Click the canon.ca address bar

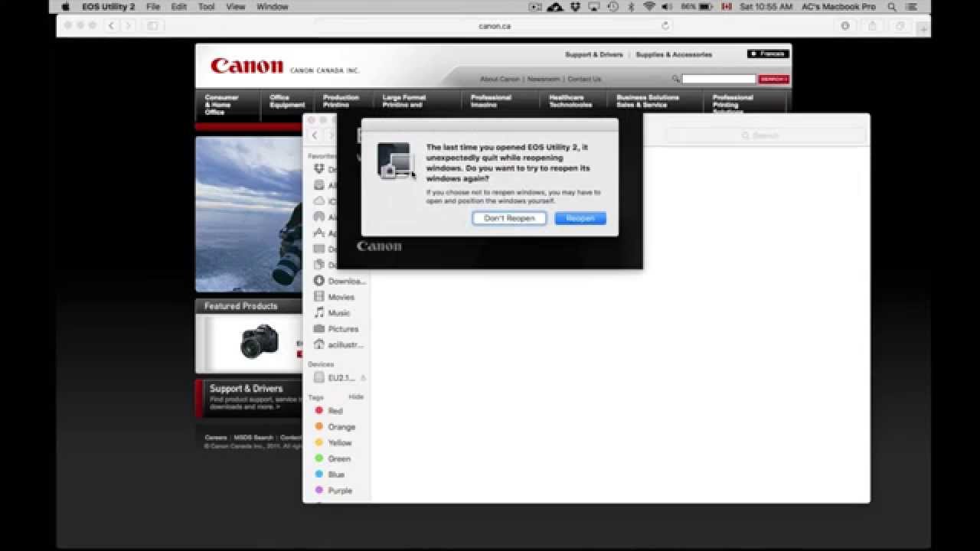495,26
